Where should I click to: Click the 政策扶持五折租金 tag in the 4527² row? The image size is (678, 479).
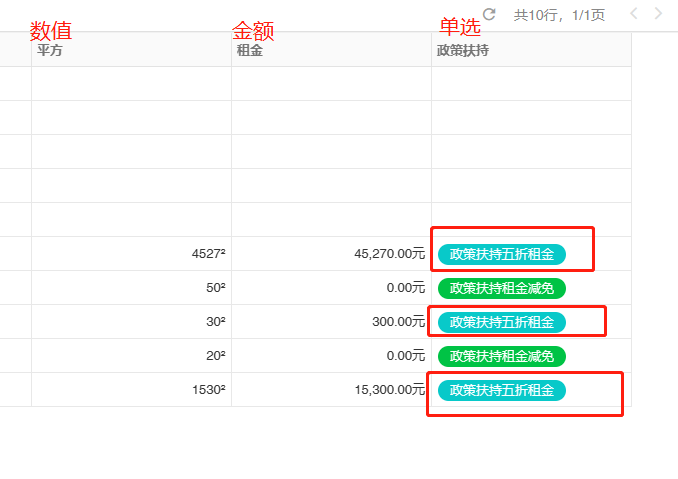[501, 254]
